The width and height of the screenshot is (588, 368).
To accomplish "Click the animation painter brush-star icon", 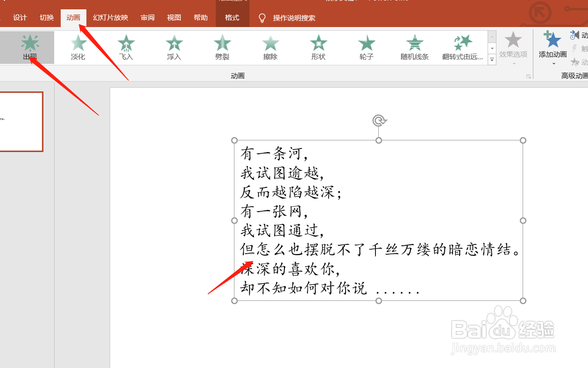I will coord(574,62).
